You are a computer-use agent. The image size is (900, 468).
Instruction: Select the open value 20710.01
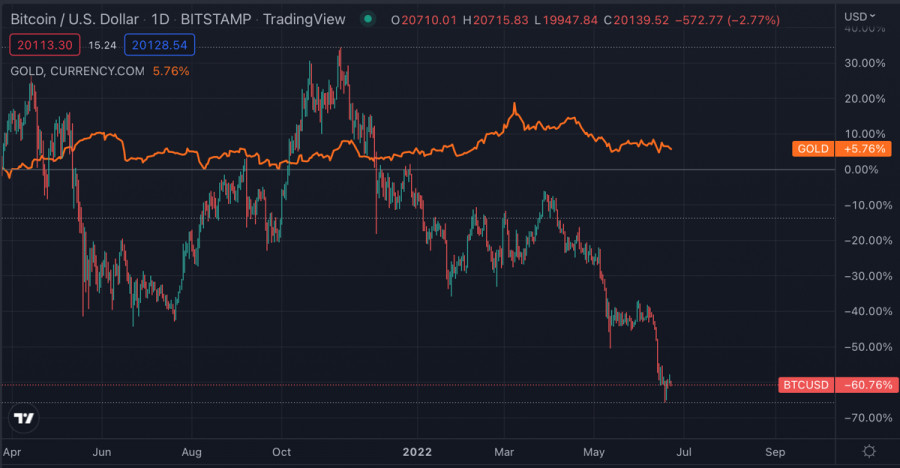[429, 20]
